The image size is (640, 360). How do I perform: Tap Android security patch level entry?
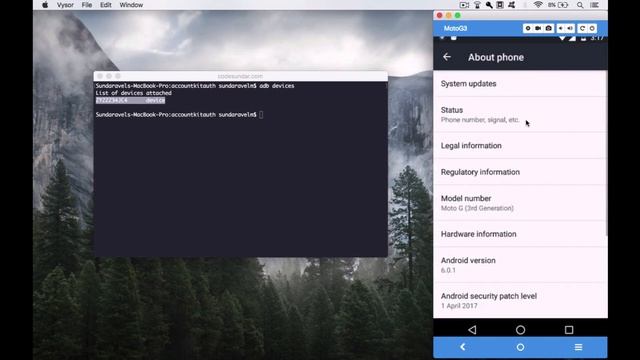point(520,300)
